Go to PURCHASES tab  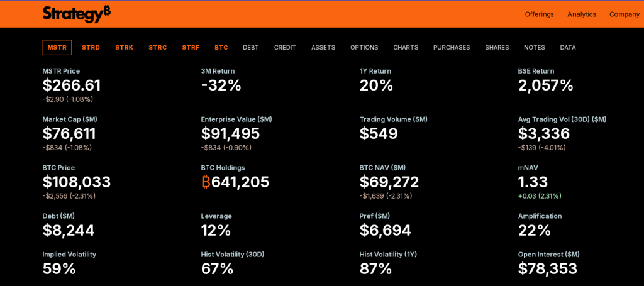click(x=452, y=48)
